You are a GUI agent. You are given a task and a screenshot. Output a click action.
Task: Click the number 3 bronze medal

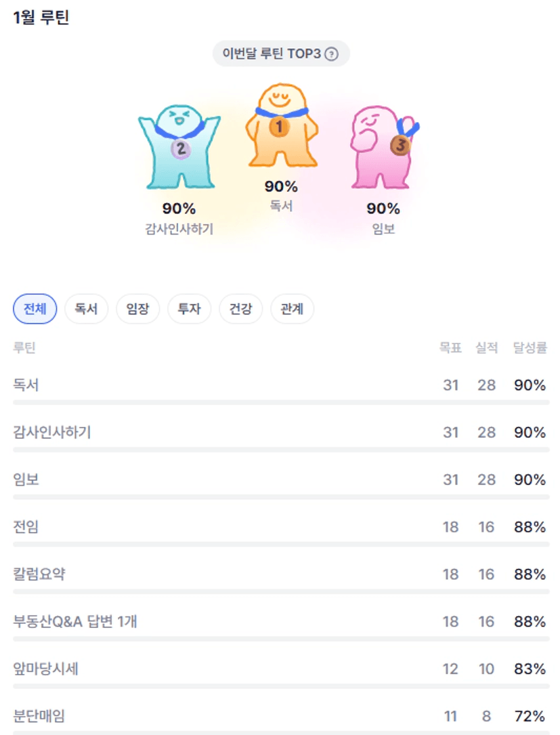click(x=400, y=144)
